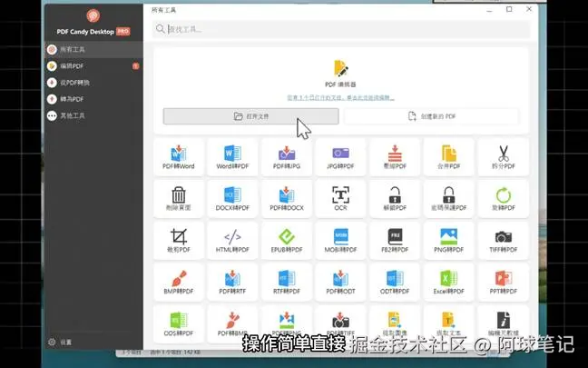588x368 pixels.
Task: Open the PDF to DOCX tool
Action: click(x=287, y=199)
